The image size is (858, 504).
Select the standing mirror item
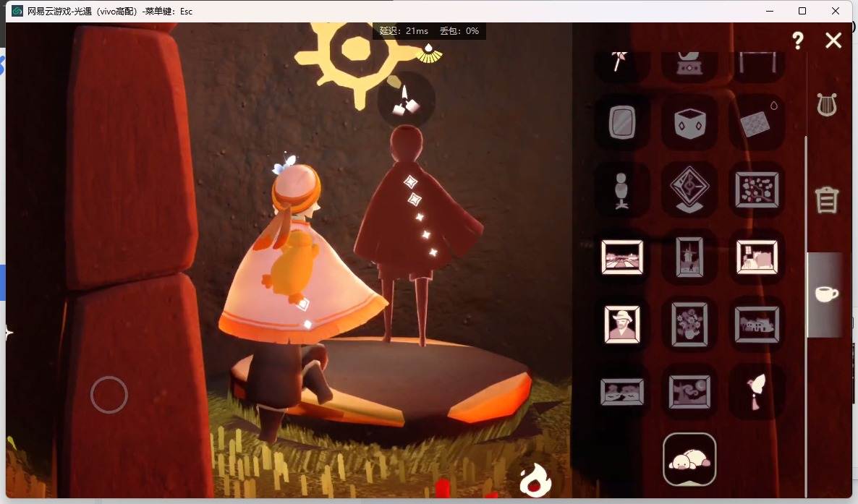[x=622, y=122]
